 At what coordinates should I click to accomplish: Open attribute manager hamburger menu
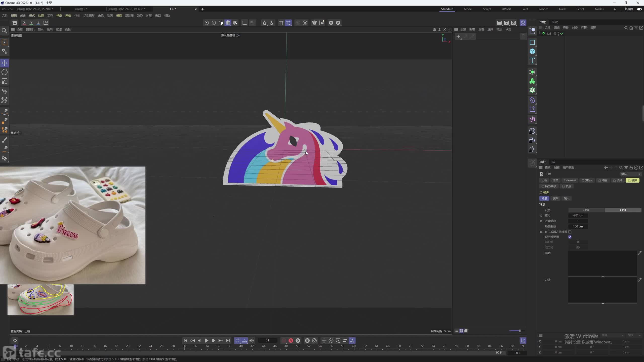pyautogui.click(x=540, y=168)
